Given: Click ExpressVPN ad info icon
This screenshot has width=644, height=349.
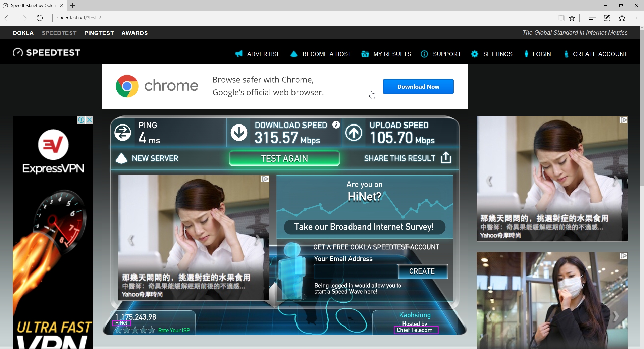Looking at the screenshot, I should coord(81,120).
